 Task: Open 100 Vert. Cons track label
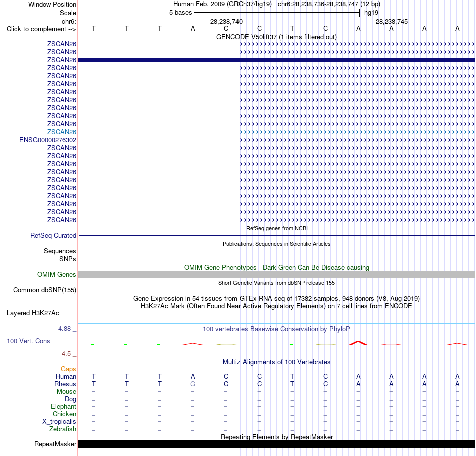click(28, 341)
